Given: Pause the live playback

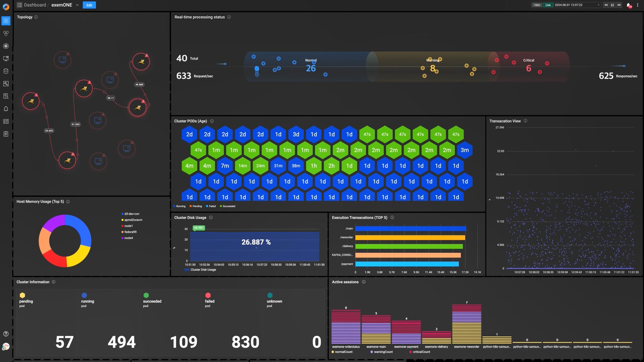Looking at the screenshot, I should pos(612,5).
